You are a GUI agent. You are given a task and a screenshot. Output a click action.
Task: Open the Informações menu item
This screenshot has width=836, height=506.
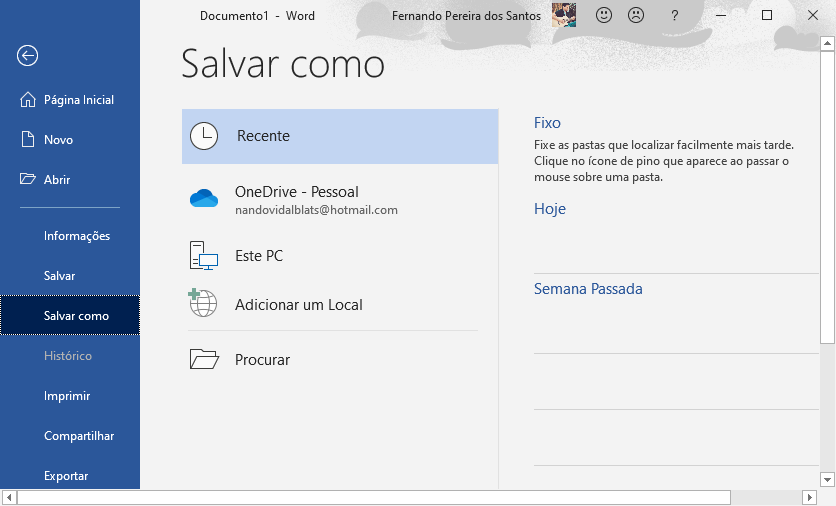(77, 236)
